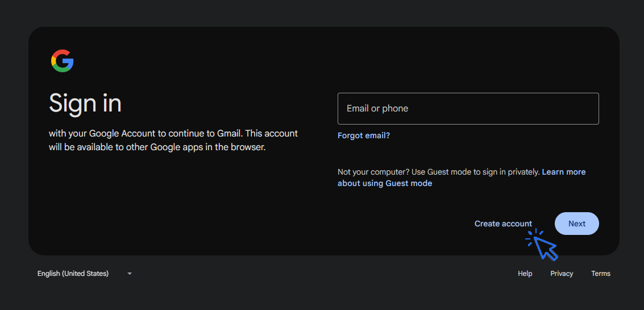Open the Forgot email? link
644x310 pixels.
pos(363,135)
